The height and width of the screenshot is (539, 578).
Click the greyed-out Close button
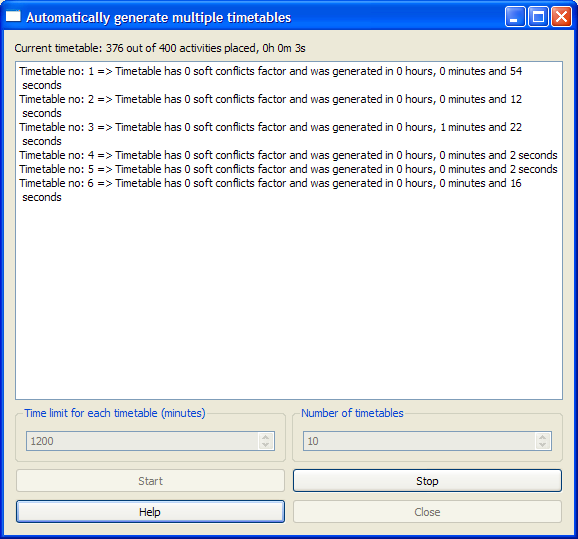click(x=427, y=512)
